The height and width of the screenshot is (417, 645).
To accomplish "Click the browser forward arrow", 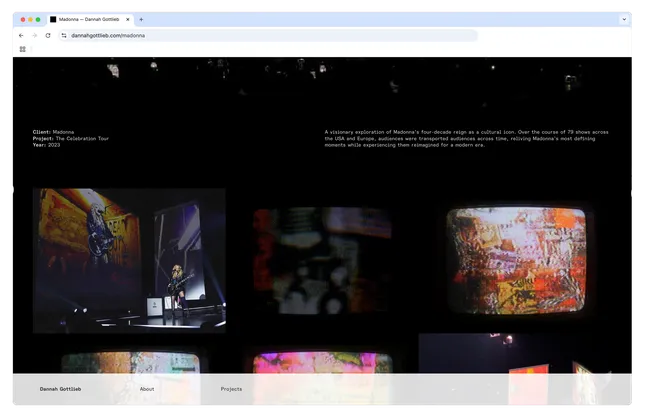I will click(35, 36).
